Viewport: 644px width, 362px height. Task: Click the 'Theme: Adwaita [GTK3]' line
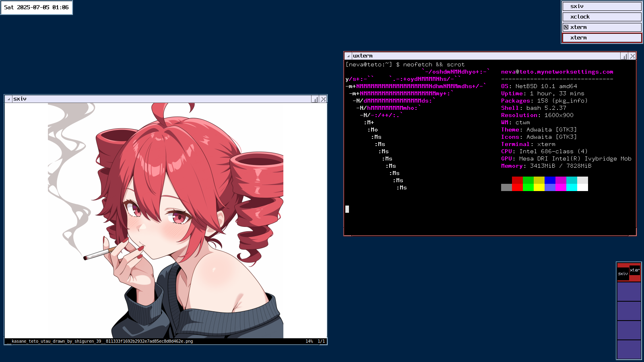539,130
